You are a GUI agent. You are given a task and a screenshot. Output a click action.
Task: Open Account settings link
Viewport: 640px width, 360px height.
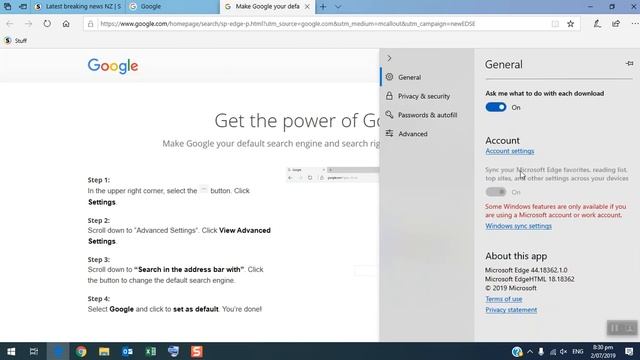pos(509,151)
